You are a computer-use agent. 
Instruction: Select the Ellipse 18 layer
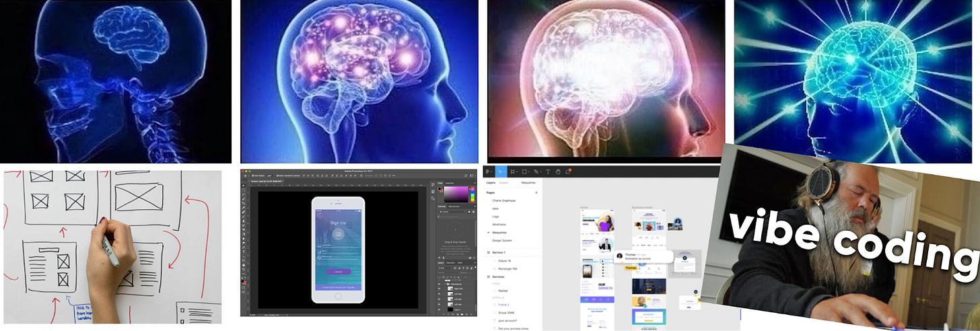504,260
